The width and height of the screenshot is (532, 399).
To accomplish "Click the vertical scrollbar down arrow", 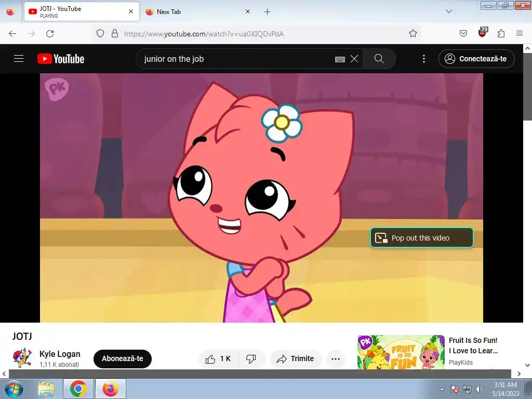I will point(528,365).
